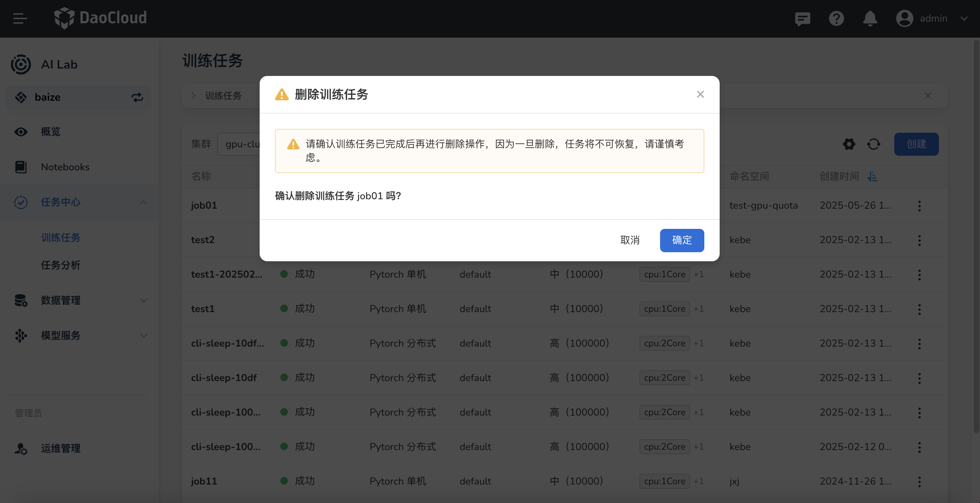Cancel the delete dialog with 取消
Viewport: 980px width, 503px height.
click(630, 240)
